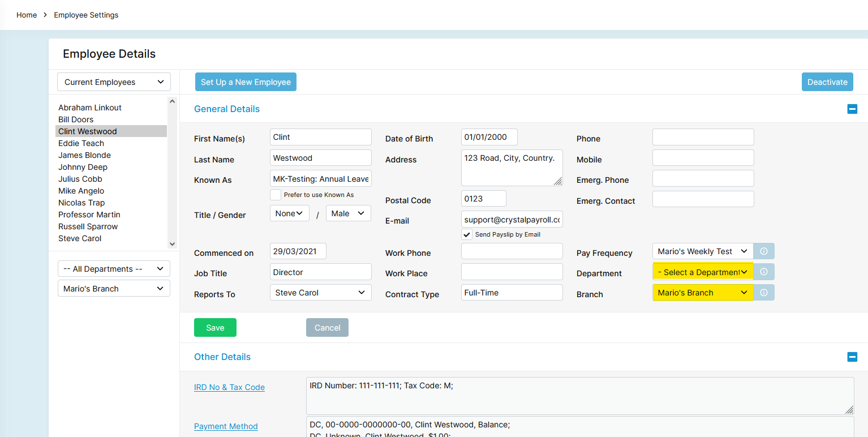Image resolution: width=868 pixels, height=437 pixels.
Task: Collapse the General Details section
Action: [852, 109]
